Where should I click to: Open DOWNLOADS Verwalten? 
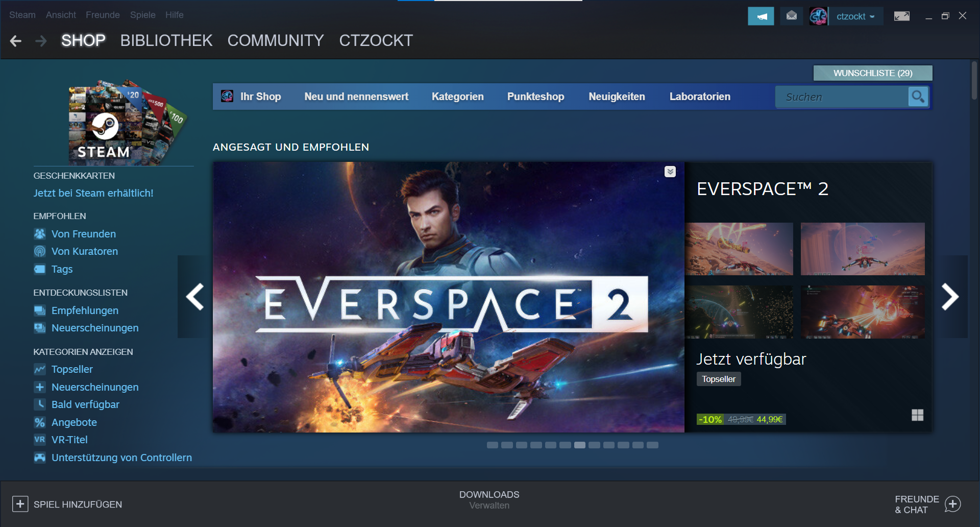tap(489, 500)
